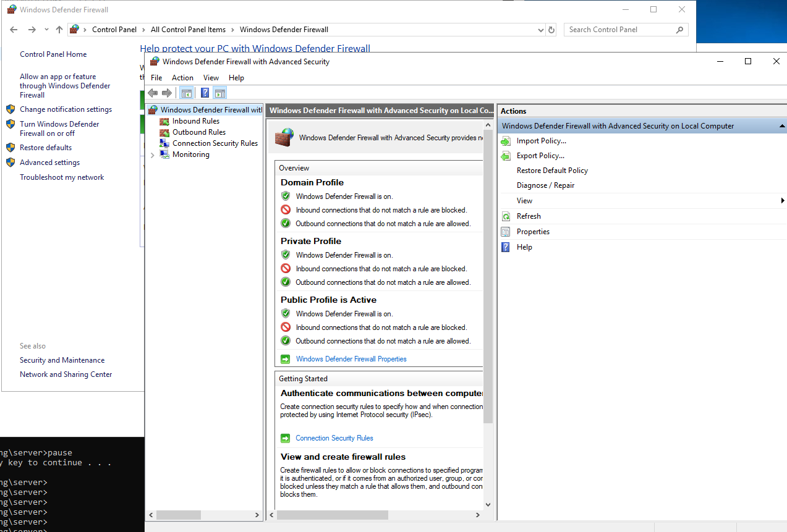
Task: Open the View menu in the menu bar
Action: coord(211,78)
